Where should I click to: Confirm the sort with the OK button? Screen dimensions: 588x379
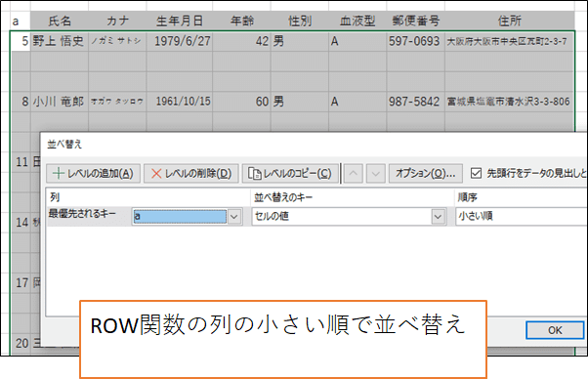pos(555,330)
